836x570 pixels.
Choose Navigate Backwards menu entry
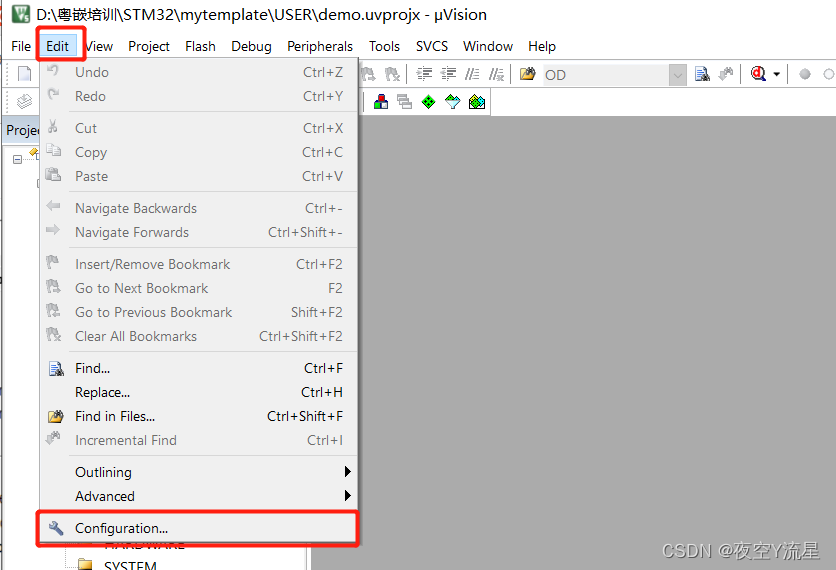198,208
